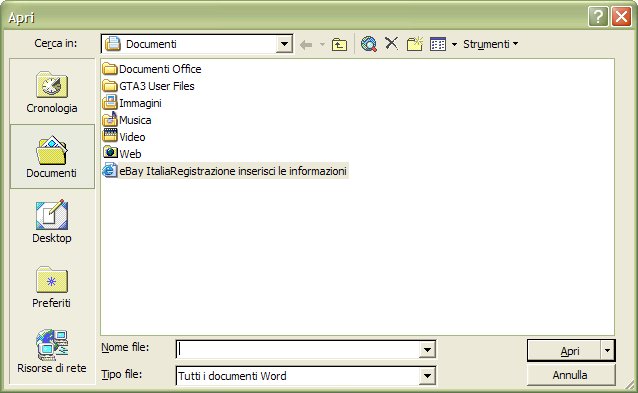Open the Views dropdown arrow

tap(454, 44)
